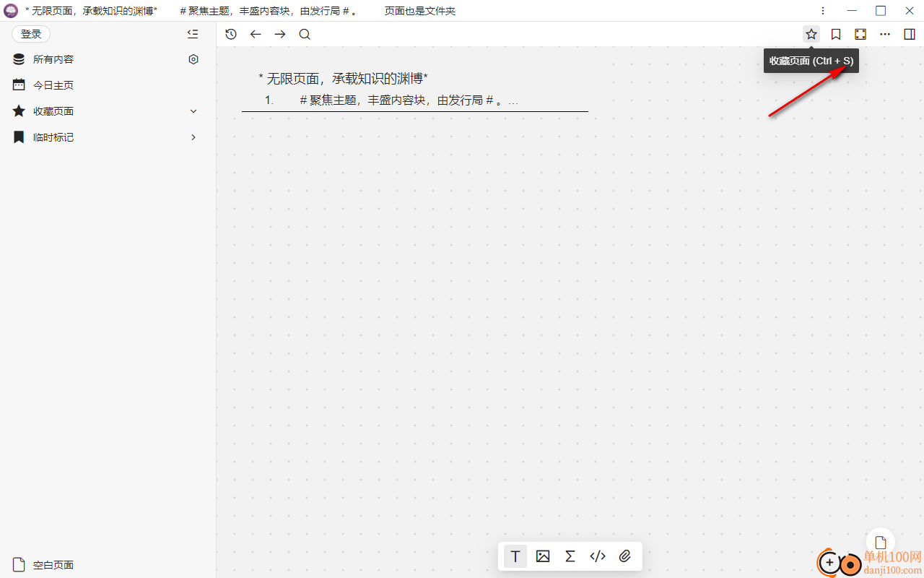This screenshot has height=578, width=924.
Task: Collapse the sidebar with the indent icon
Action: [x=192, y=34]
